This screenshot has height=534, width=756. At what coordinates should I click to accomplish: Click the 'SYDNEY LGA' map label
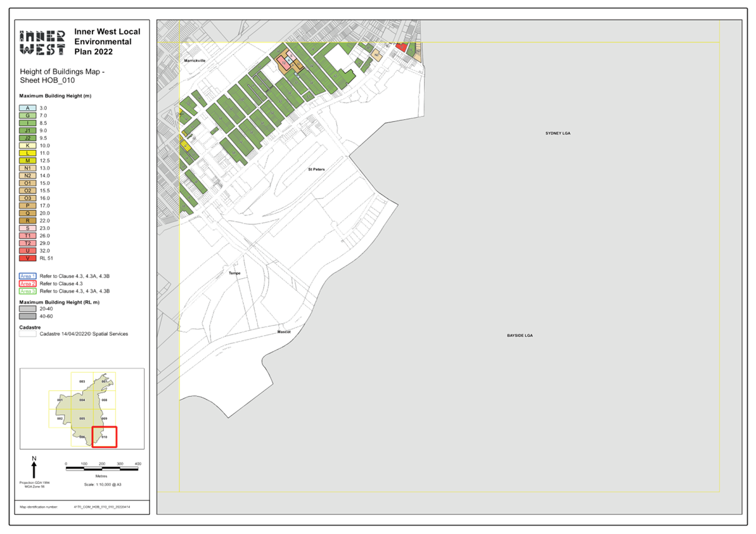(x=558, y=134)
